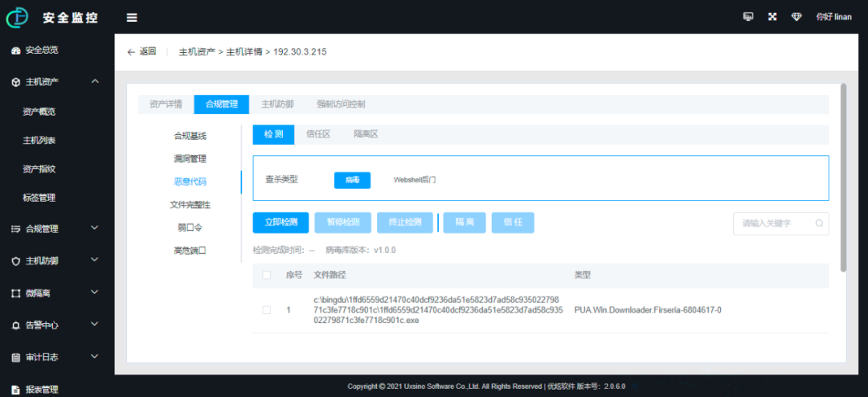Viewport: 868px width, 397px height.
Task: Enter fullscreen with the expand icon
Action: click(x=772, y=17)
